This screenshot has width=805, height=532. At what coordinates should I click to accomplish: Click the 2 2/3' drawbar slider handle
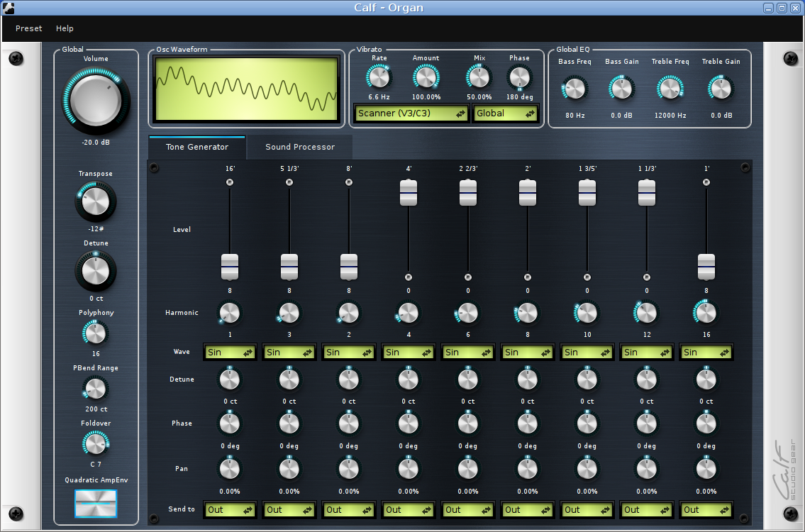[468, 192]
